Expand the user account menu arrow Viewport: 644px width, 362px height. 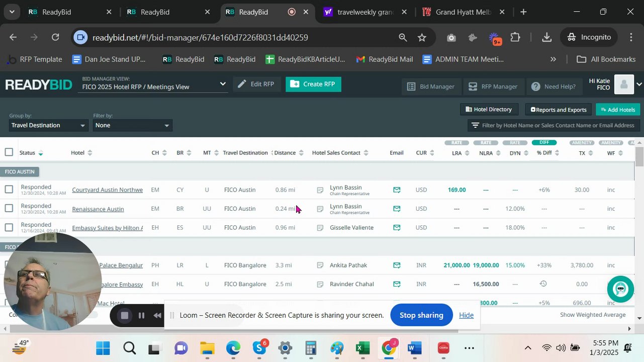[639, 84]
